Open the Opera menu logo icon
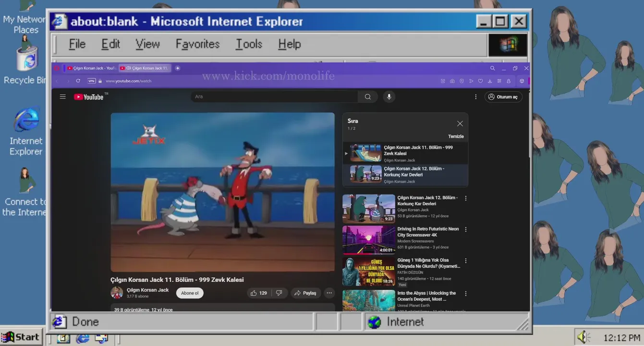Image resolution: width=644 pixels, height=346 pixels. [x=57, y=68]
